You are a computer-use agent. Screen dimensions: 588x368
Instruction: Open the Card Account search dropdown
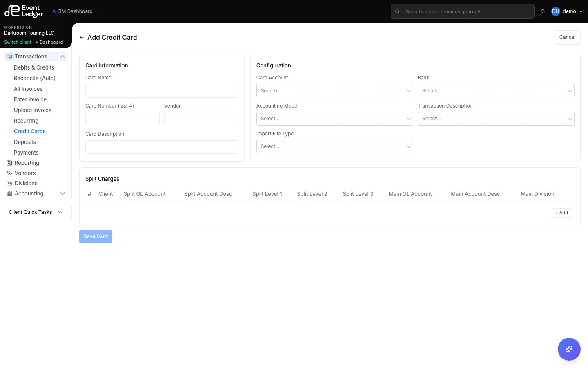pyautogui.click(x=334, y=91)
